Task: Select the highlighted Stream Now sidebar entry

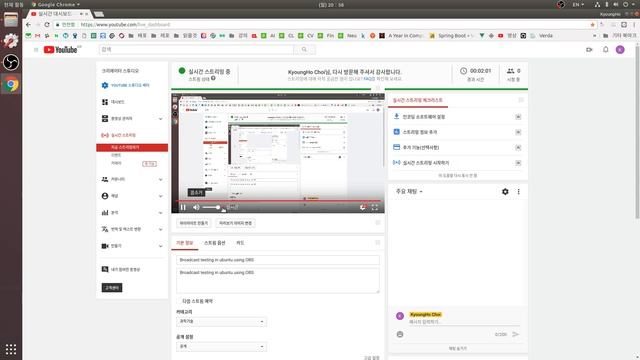Action: [132, 147]
